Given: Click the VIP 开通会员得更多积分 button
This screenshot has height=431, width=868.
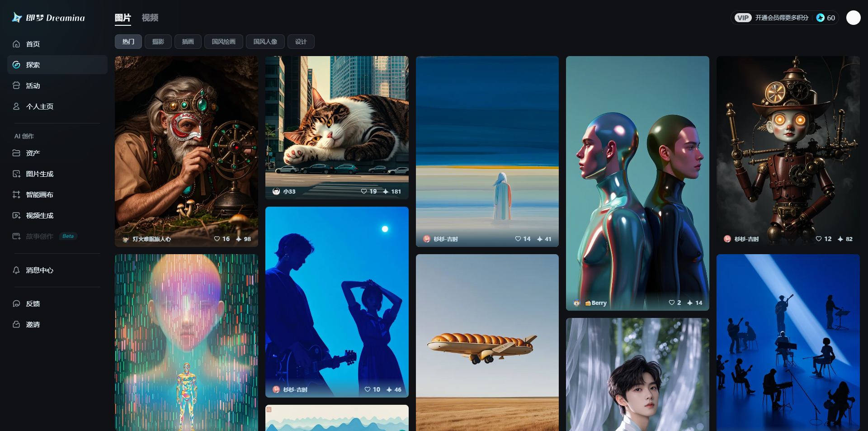Looking at the screenshot, I should (x=772, y=18).
